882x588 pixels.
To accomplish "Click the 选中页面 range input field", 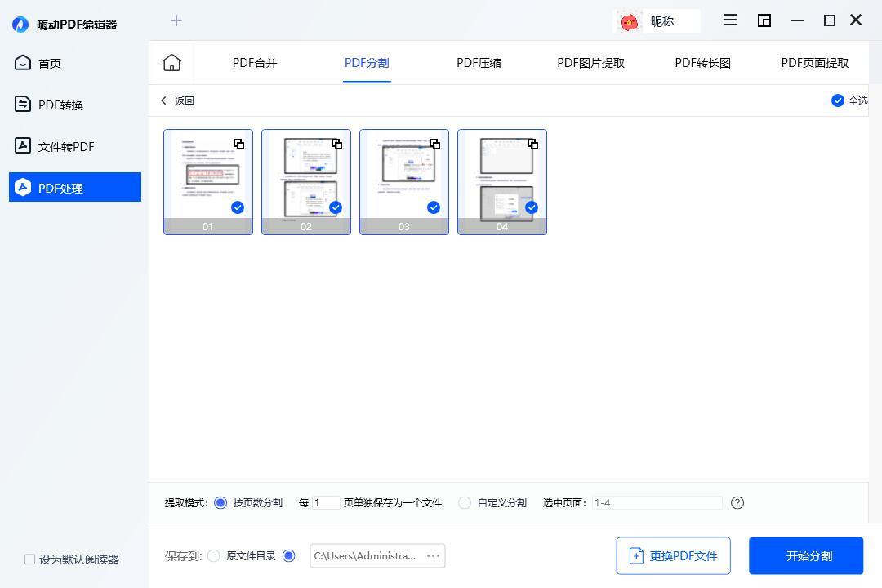I will click(657, 502).
